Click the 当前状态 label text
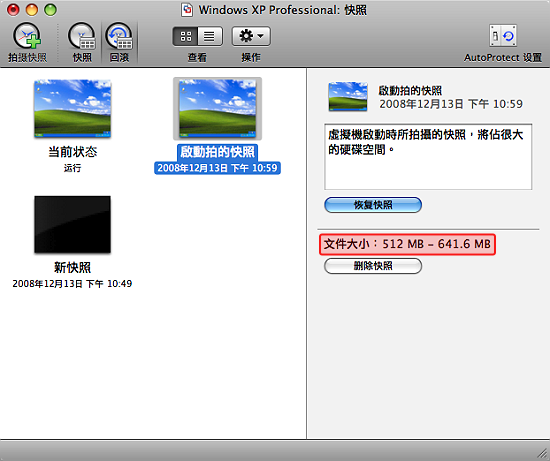This screenshot has width=550, height=461. [x=73, y=152]
